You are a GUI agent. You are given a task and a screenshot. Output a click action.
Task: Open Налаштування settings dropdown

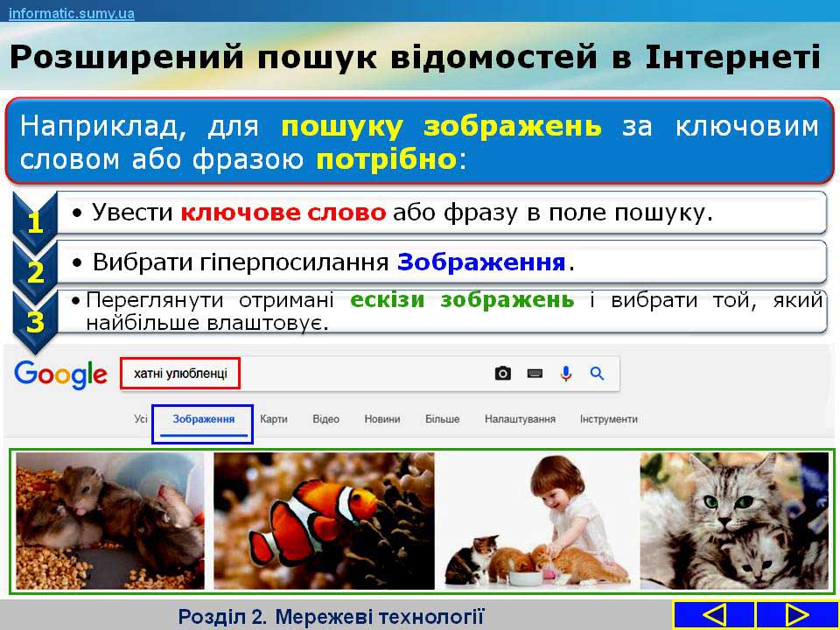pos(520,420)
